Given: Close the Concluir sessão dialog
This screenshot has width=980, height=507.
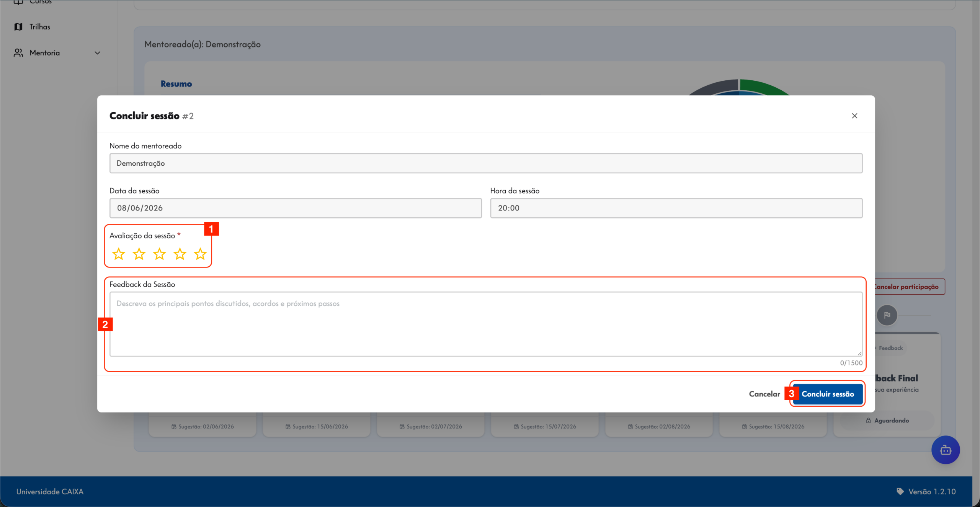Looking at the screenshot, I should 854,116.
